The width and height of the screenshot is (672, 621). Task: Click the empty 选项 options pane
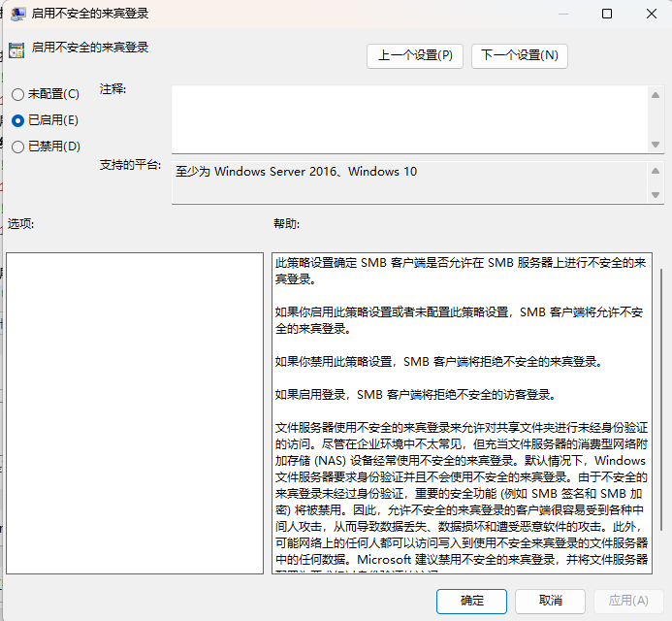click(135, 413)
